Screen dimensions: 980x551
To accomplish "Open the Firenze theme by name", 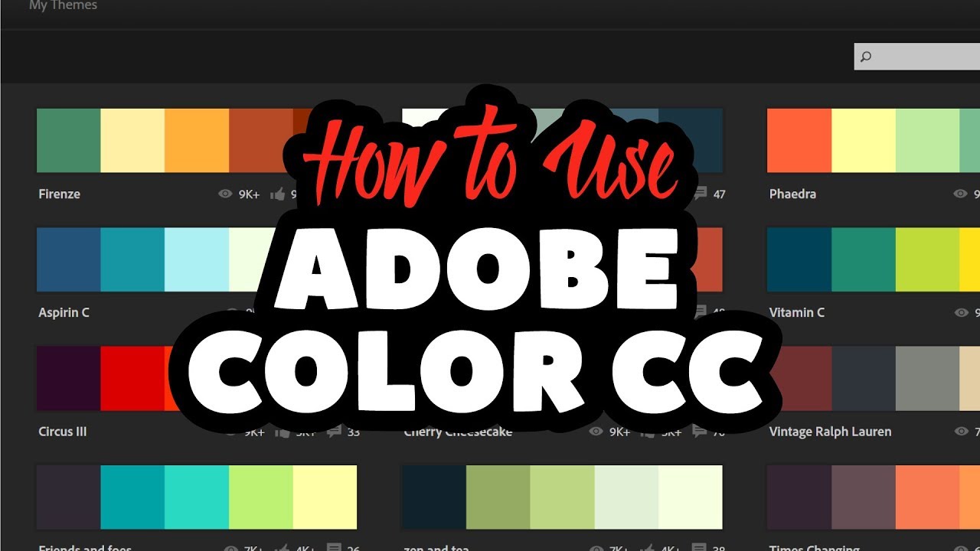I will [59, 194].
